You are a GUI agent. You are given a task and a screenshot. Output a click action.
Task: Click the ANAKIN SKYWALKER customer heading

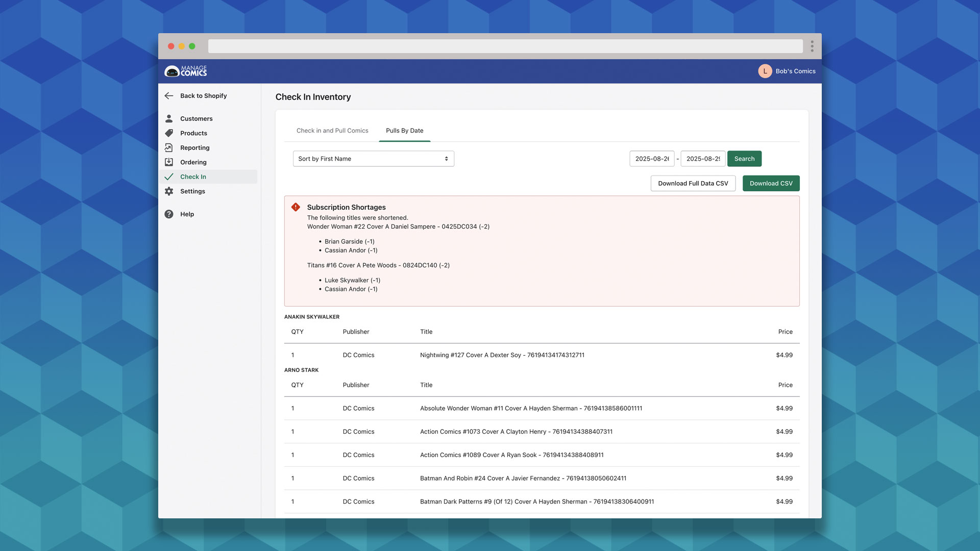tap(312, 317)
